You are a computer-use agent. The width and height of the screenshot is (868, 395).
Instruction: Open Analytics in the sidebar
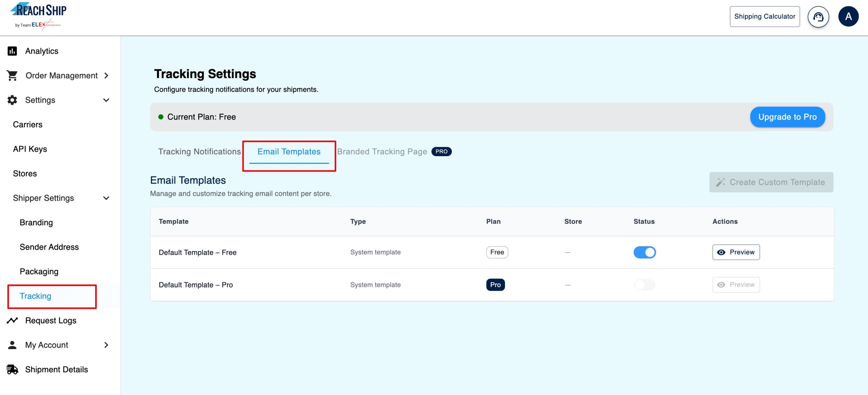point(42,51)
